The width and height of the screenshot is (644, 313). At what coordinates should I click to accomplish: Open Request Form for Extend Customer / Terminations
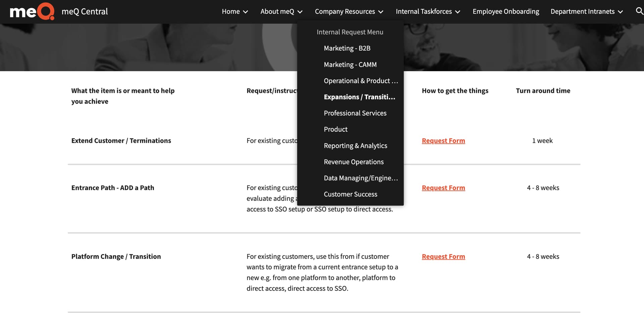click(x=443, y=141)
